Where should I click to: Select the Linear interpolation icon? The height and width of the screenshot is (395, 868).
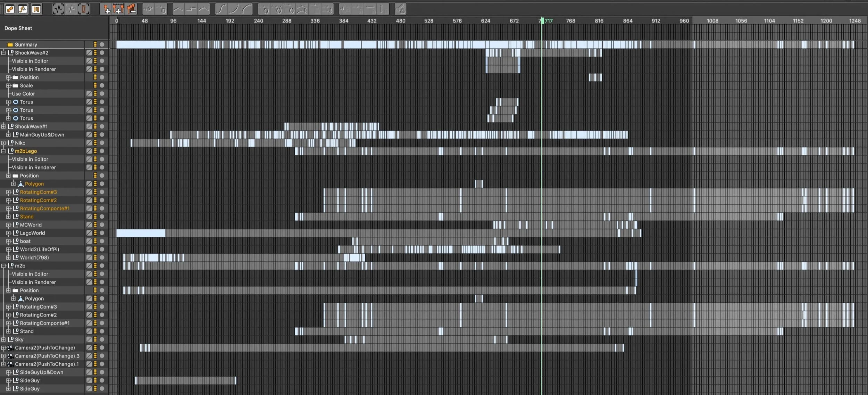[x=178, y=9]
